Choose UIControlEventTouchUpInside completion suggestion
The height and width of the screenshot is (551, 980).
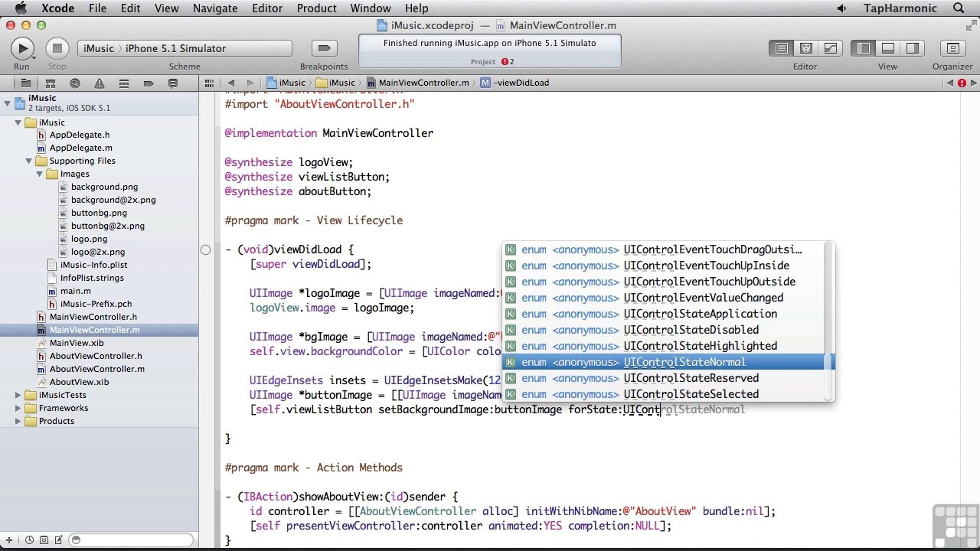[x=663, y=266]
